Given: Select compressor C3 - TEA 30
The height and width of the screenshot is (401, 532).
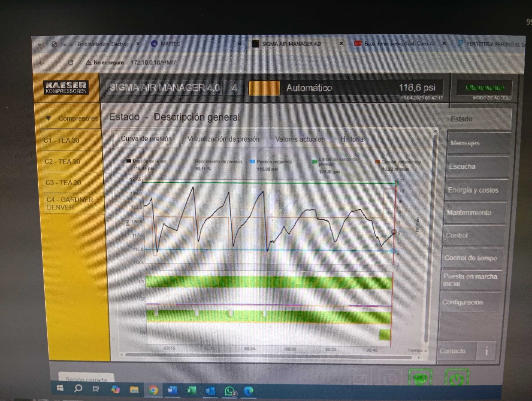Looking at the screenshot, I should [x=73, y=182].
